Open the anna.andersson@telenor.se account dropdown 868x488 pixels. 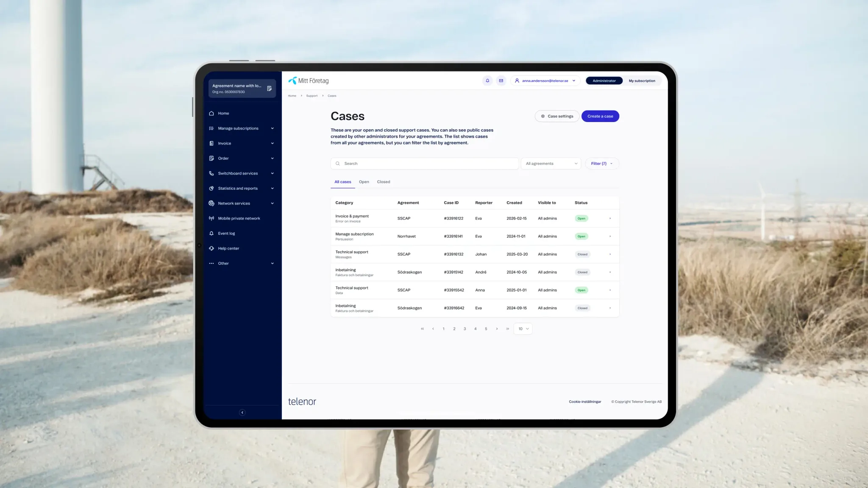pos(545,80)
